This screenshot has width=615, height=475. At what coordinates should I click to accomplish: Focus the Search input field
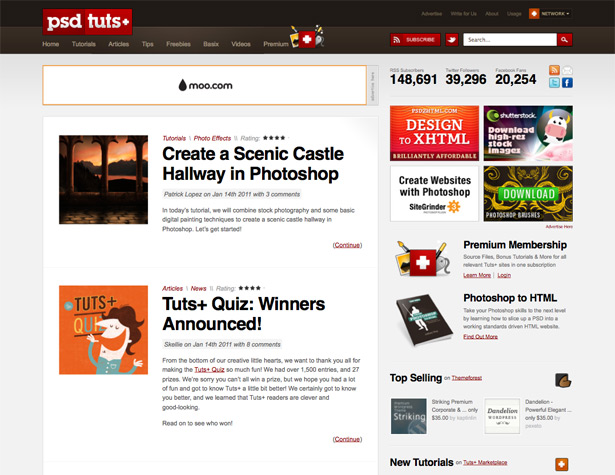coord(509,40)
